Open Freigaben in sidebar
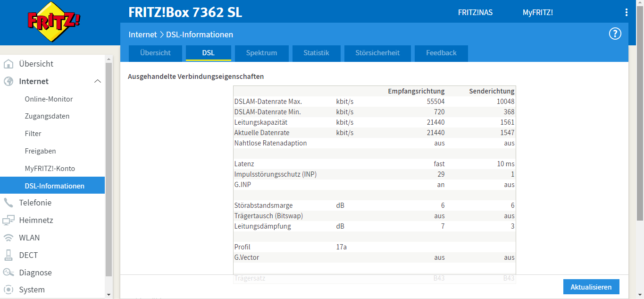The image size is (644, 299). pyautogui.click(x=40, y=151)
